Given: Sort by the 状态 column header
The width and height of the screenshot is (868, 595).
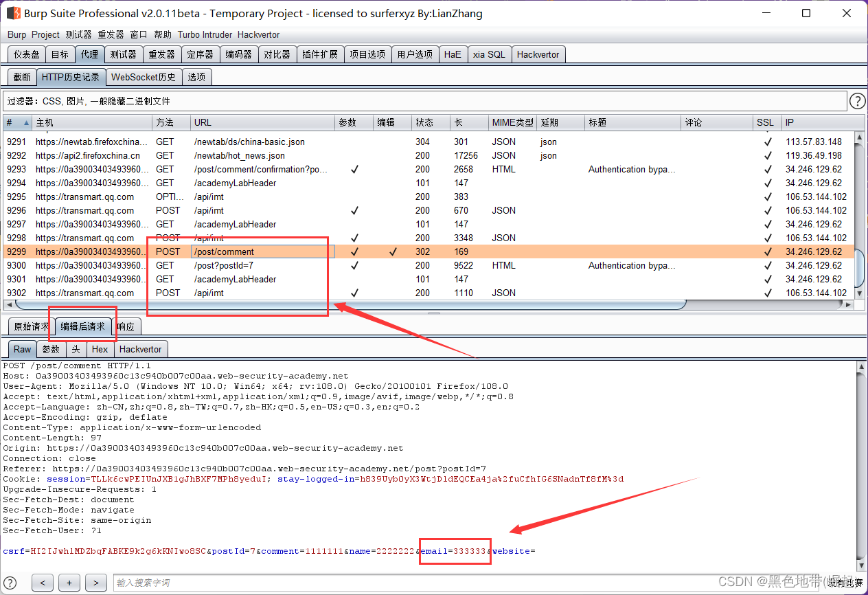Looking at the screenshot, I should pos(431,122).
